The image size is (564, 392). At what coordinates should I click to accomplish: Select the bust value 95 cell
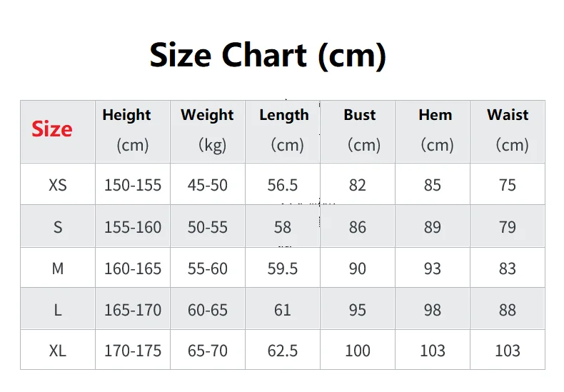coord(358,309)
